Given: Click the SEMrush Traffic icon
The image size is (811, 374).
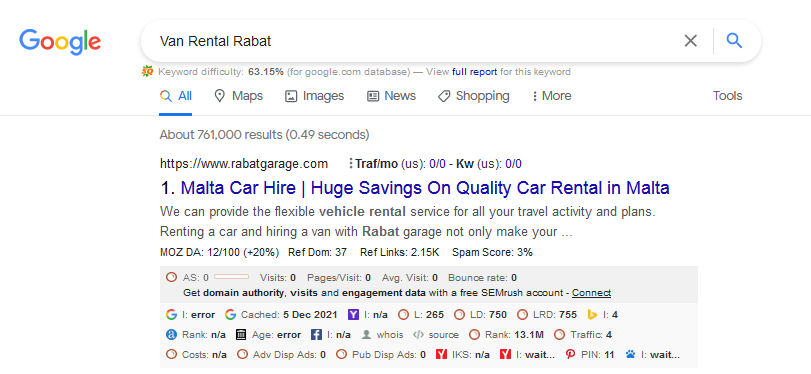Looking at the screenshot, I should point(559,335).
